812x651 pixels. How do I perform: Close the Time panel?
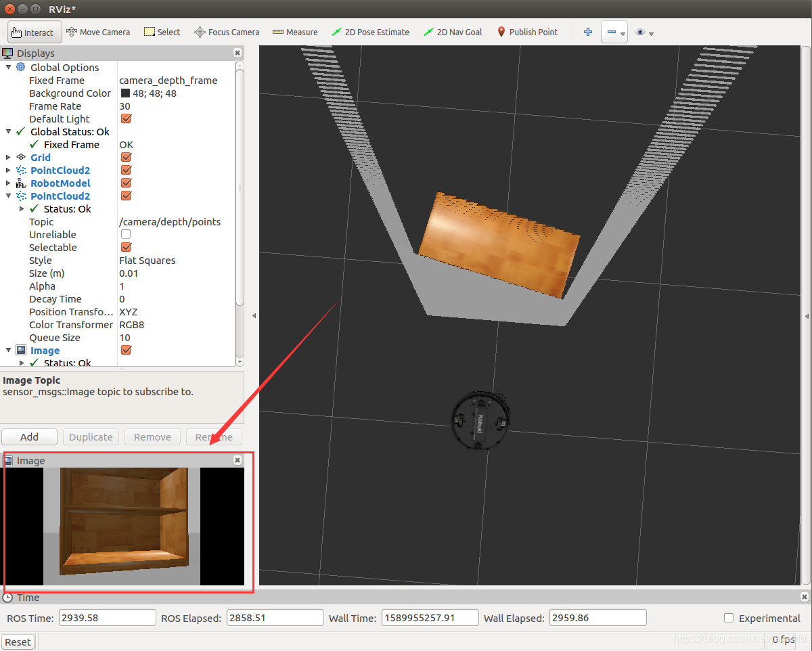pyautogui.click(x=805, y=597)
